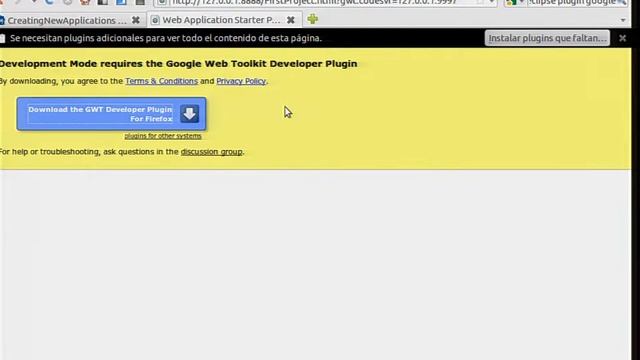The width and height of the screenshot is (640, 360).
Task: Dismiss the missing plugins notification bar
Action: click(x=622, y=38)
